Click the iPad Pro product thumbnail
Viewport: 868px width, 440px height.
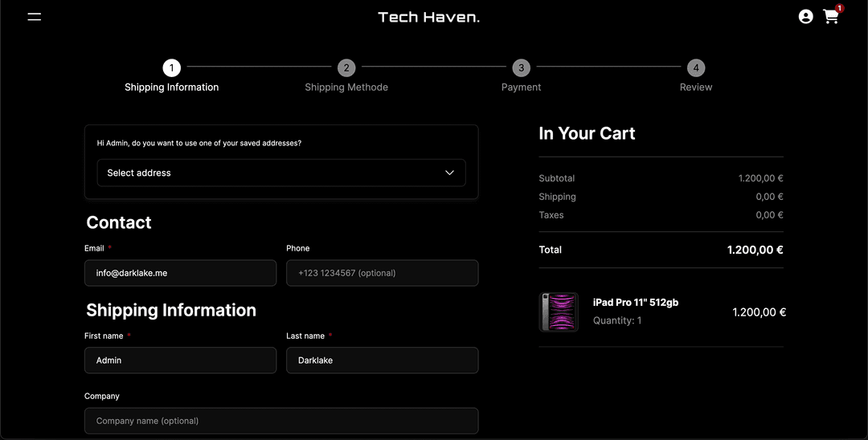(x=559, y=312)
